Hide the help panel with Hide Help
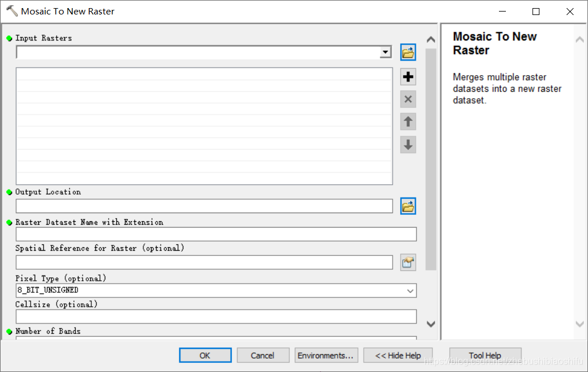The height and width of the screenshot is (372, 588). pyautogui.click(x=398, y=355)
